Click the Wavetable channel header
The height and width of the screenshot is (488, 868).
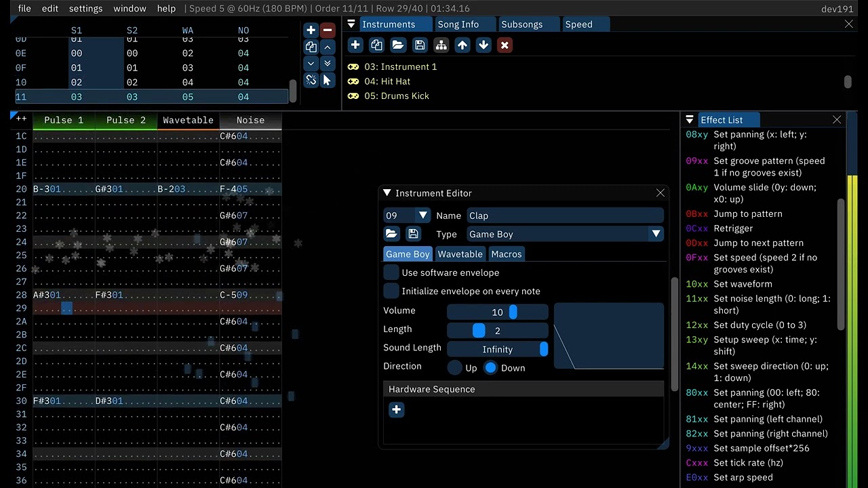click(x=188, y=120)
